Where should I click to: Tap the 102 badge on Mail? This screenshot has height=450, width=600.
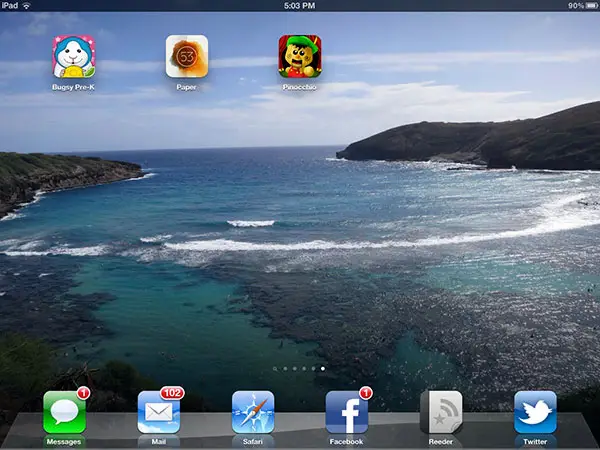(x=172, y=393)
